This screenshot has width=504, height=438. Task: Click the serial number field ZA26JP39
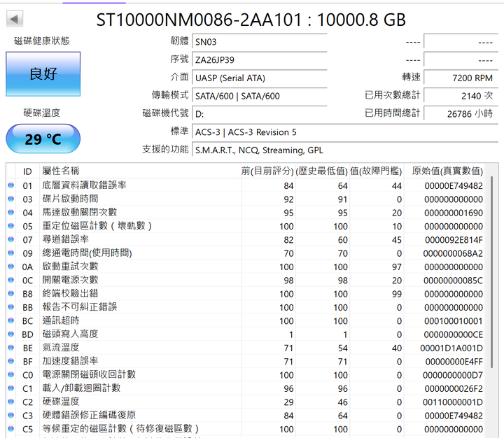click(260, 59)
